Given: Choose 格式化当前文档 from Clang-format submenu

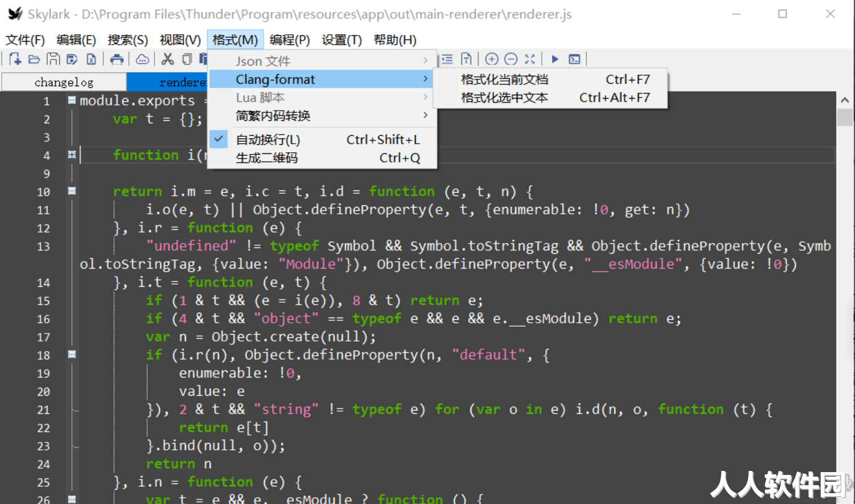Looking at the screenshot, I should (x=550, y=79).
